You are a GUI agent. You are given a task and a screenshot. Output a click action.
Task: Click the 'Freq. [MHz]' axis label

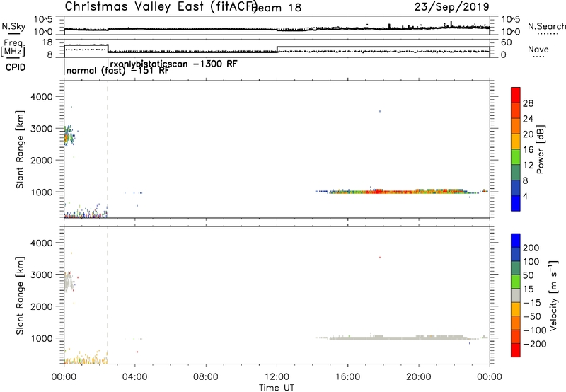(x=13, y=47)
